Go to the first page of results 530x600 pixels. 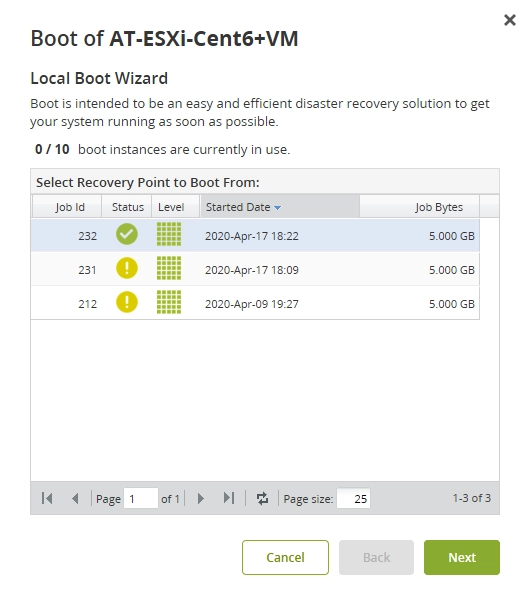[x=47, y=498]
